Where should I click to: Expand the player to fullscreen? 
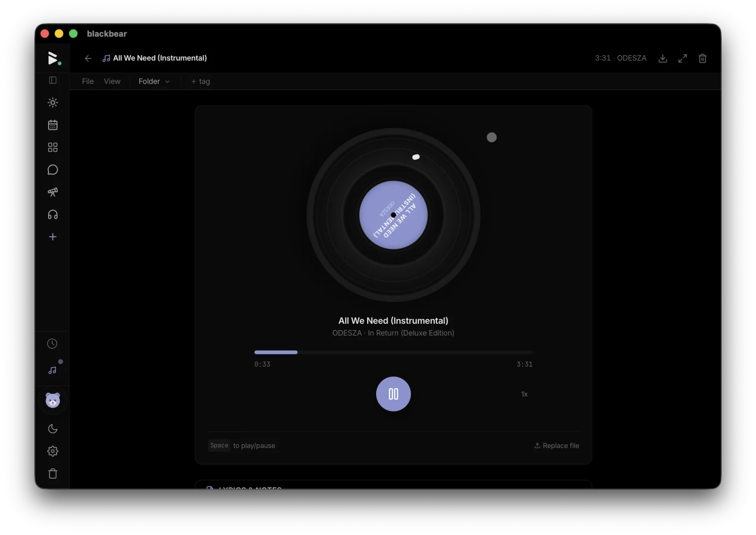pyautogui.click(x=683, y=58)
